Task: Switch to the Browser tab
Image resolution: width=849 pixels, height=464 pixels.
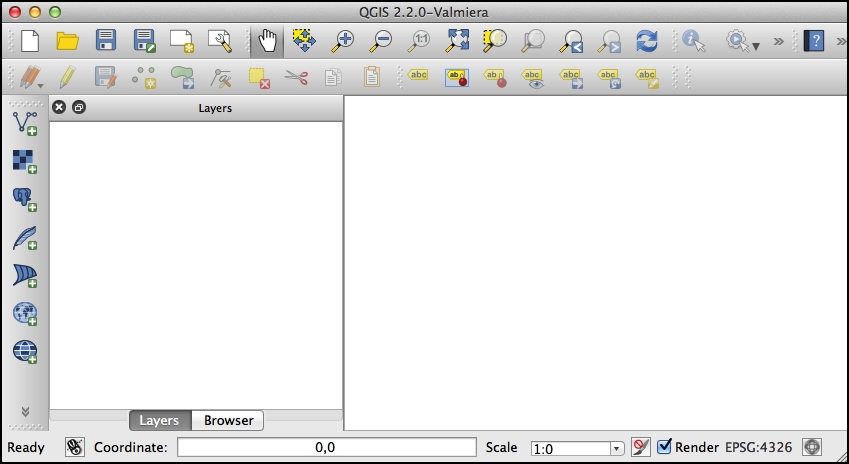Action: point(228,421)
